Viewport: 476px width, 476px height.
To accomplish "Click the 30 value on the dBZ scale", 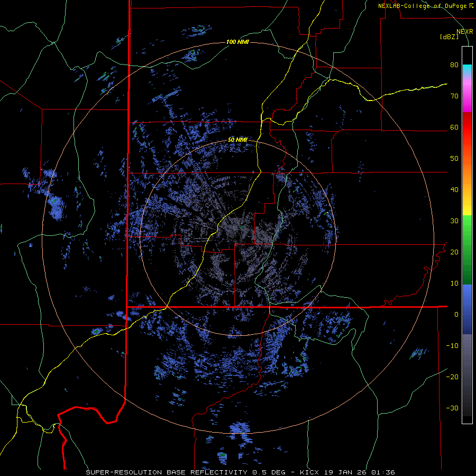I will [454, 221].
